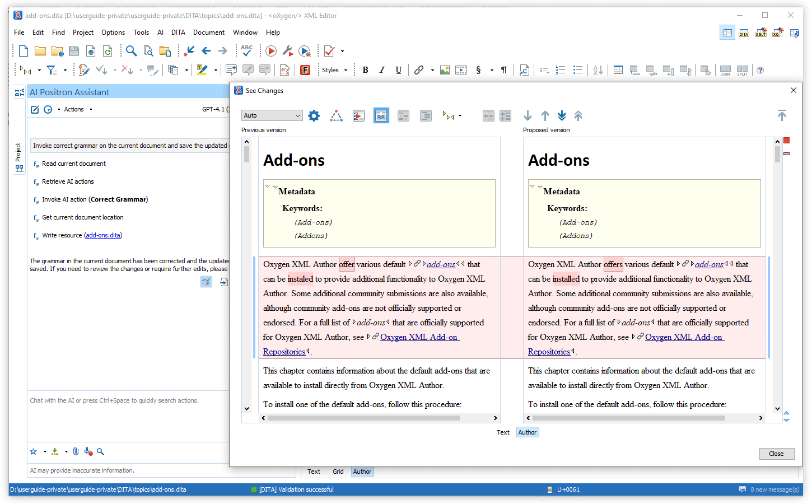Image resolution: width=812 pixels, height=504 pixels.
Task: Insert an image
Action: [x=445, y=70]
